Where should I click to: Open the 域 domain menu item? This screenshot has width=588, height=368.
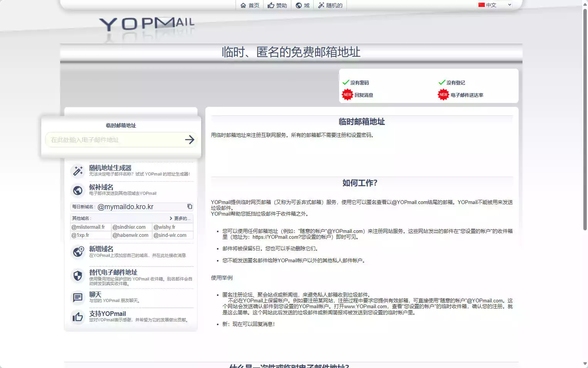tap(302, 5)
